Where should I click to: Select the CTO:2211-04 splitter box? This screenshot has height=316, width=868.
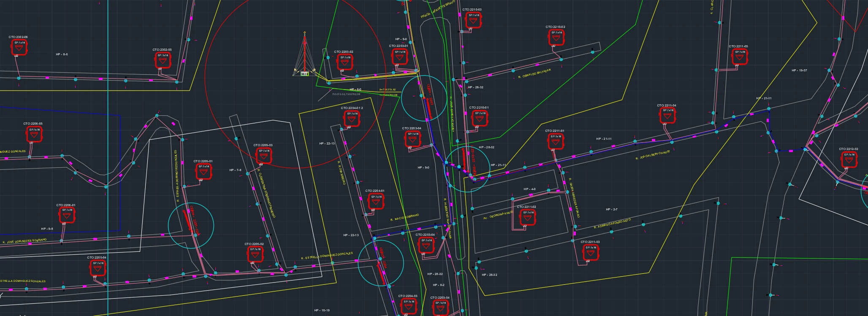668,116
